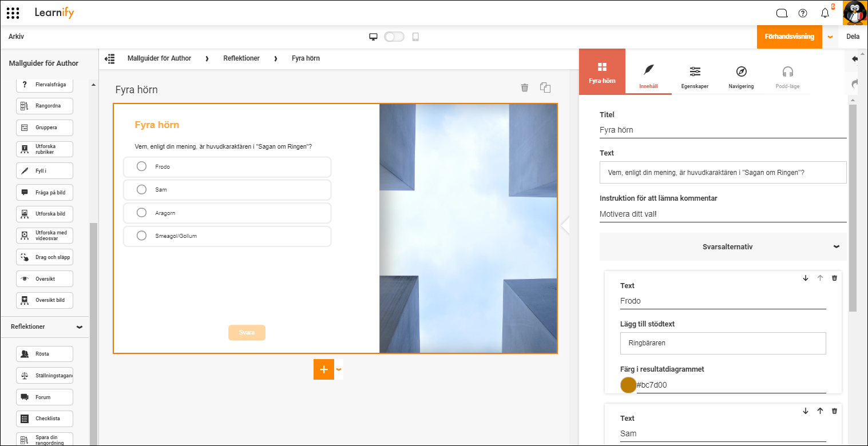Screen dimensions: 868x446
Task: Delete the Frodo answer option
Action: [x=834, y=278]
